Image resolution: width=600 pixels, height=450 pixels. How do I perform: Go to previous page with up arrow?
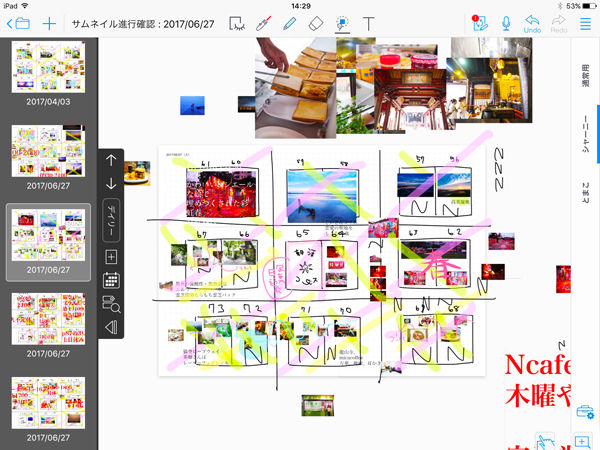111,160
